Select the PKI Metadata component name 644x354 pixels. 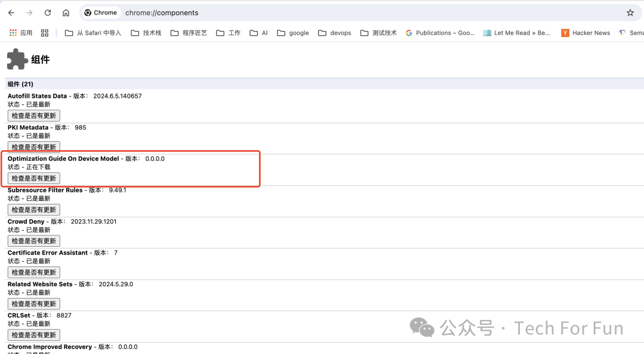click(28, 128)
